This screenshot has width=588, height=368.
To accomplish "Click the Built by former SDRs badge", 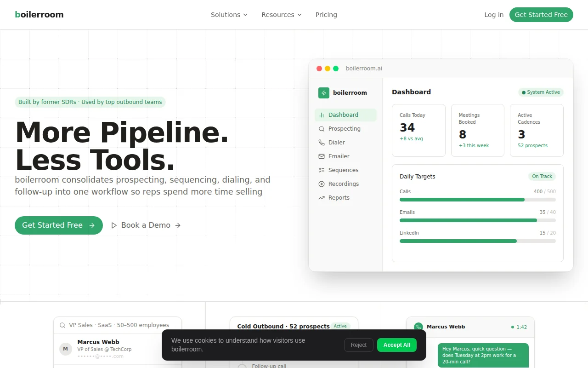I will point(90,102).
